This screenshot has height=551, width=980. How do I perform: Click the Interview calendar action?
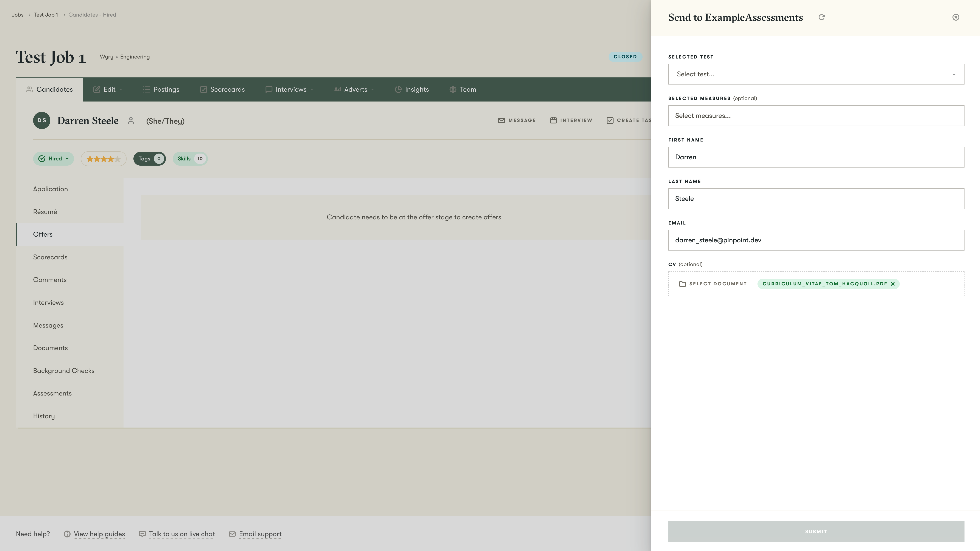tap(571, 120)
